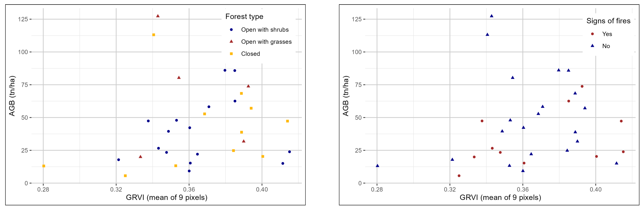Click the left plot's AGB (tn/ha) y-axis title
Image resolution: width=644 pixels, height=212 pixels.
[12, 96]
